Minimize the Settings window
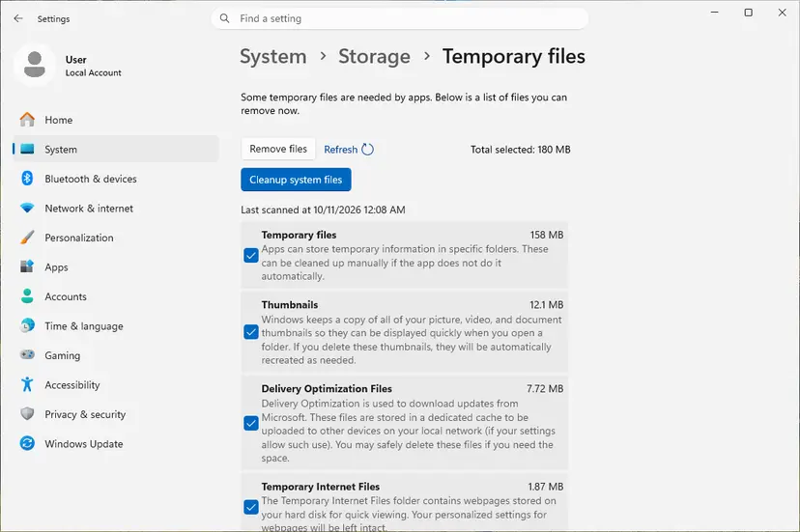This screenshot has height=532, width=800. (x=715, y=13)
